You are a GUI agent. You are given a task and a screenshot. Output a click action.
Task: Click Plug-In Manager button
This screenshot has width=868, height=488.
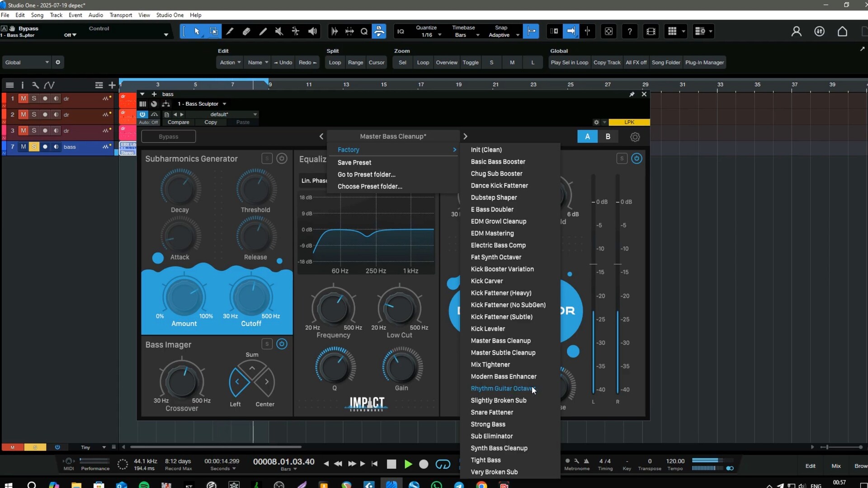[704, 62]
